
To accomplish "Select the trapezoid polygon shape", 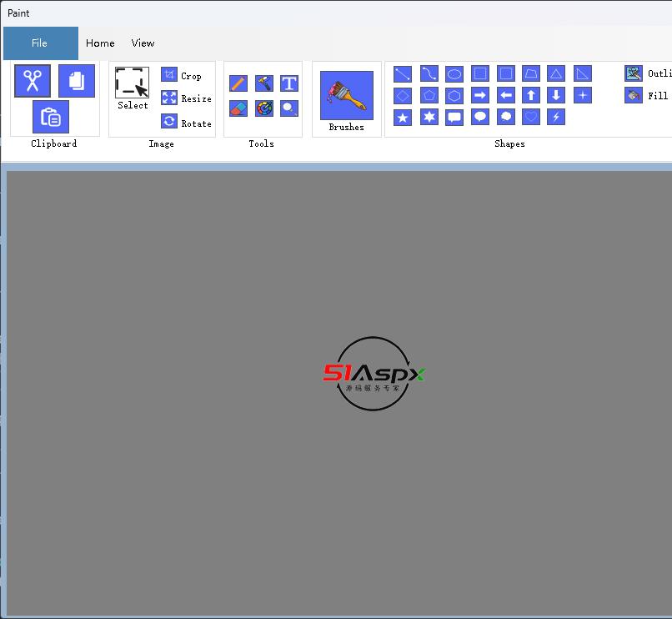I will point(531,73).
